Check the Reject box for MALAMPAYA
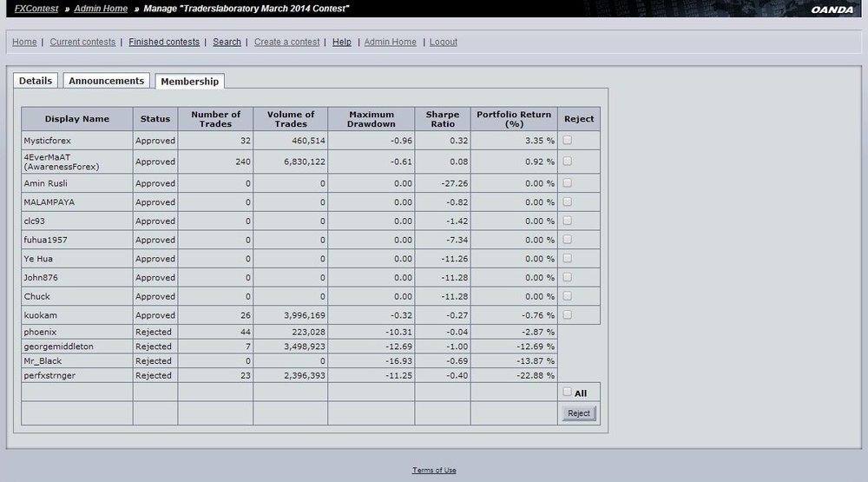The image size is (868, 482). pos(568,201)
